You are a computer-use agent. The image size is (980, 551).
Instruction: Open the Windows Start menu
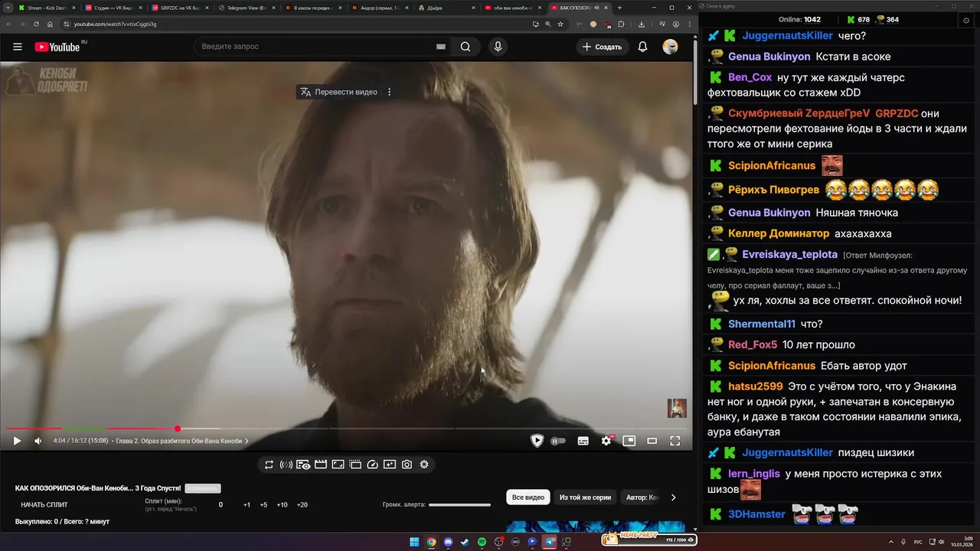coord(414,542)
